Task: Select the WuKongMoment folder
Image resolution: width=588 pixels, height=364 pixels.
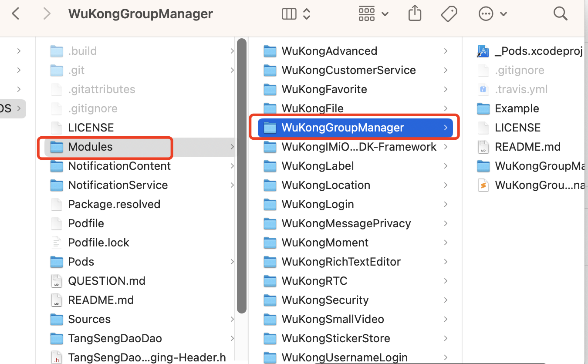Action: click(x=325, y=243)
